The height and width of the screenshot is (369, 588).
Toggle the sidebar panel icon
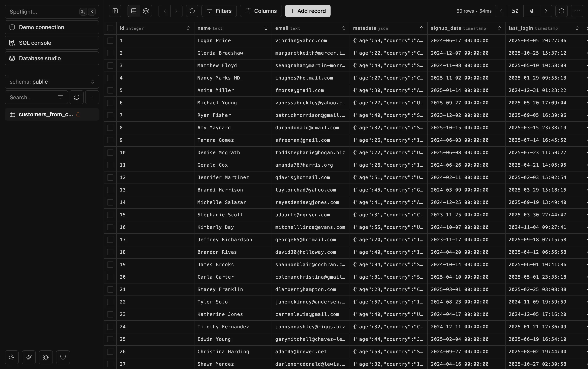coord(115,11)
